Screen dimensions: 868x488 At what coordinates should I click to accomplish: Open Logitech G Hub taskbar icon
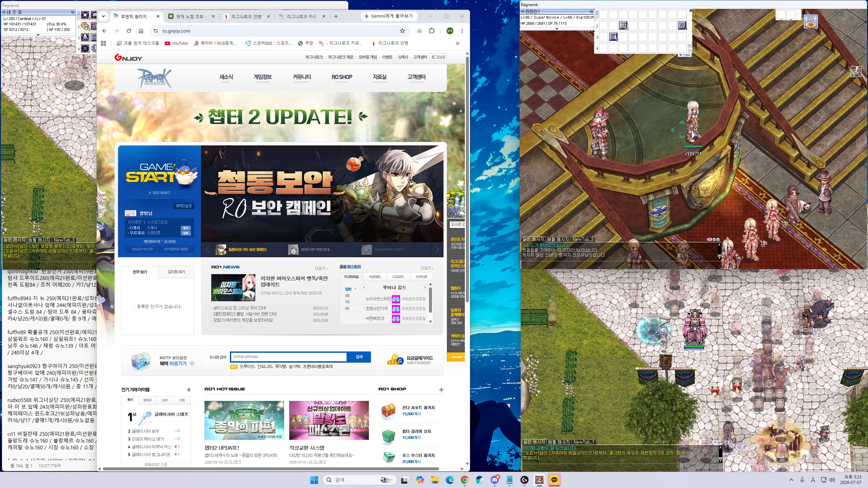[x=525, y=480]
